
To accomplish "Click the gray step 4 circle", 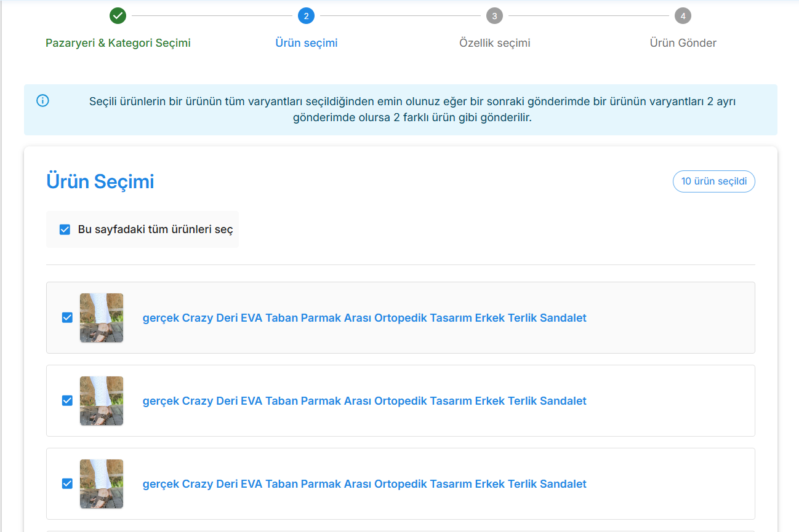I will tap(683, 16).
